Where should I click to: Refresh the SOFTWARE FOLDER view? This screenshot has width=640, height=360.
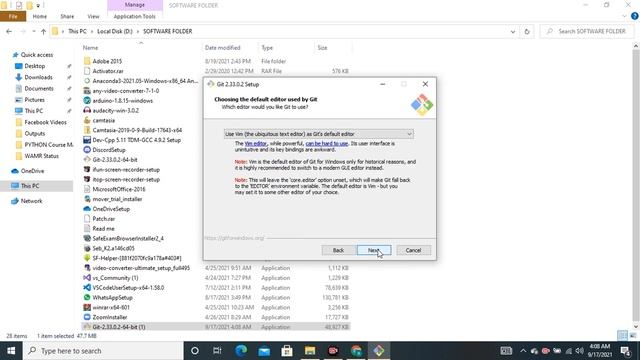pyautogui.click(x=527, y=31)
